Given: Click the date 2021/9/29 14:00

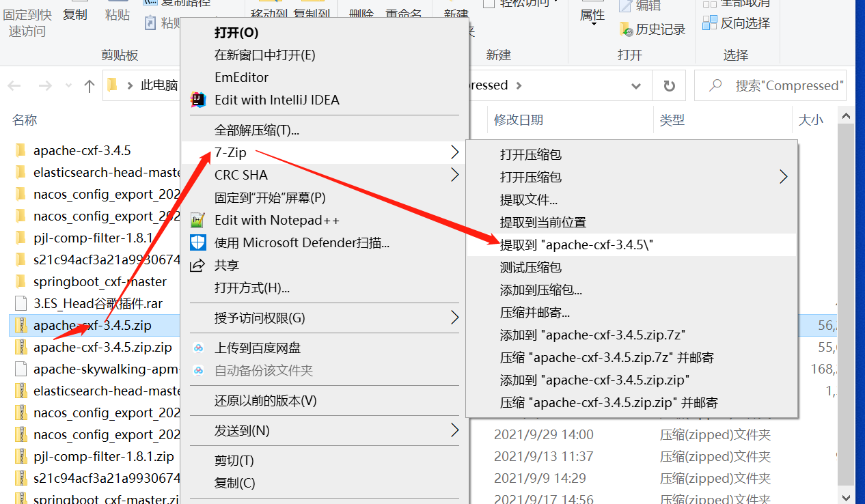Looking at the screenshot, I should [x=544, y=434].
